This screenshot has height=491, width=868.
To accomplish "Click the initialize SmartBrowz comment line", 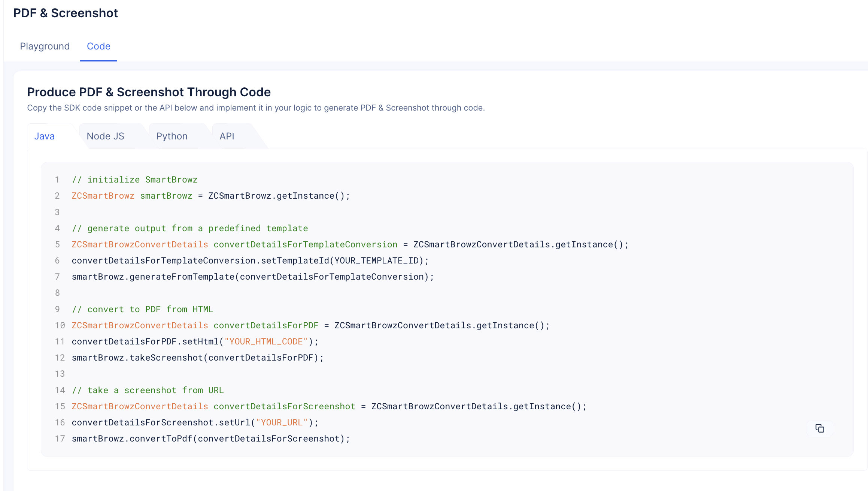I will [135, 180].
